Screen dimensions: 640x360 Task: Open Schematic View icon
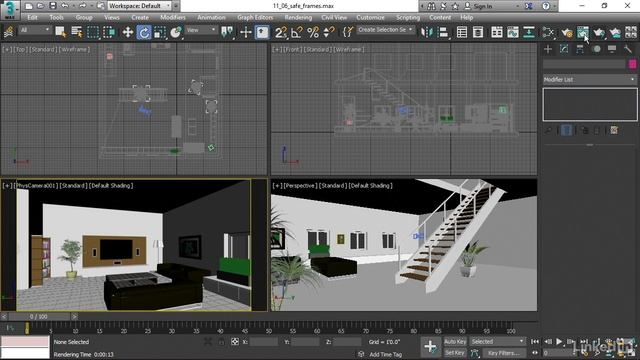(x=529, y=32)
